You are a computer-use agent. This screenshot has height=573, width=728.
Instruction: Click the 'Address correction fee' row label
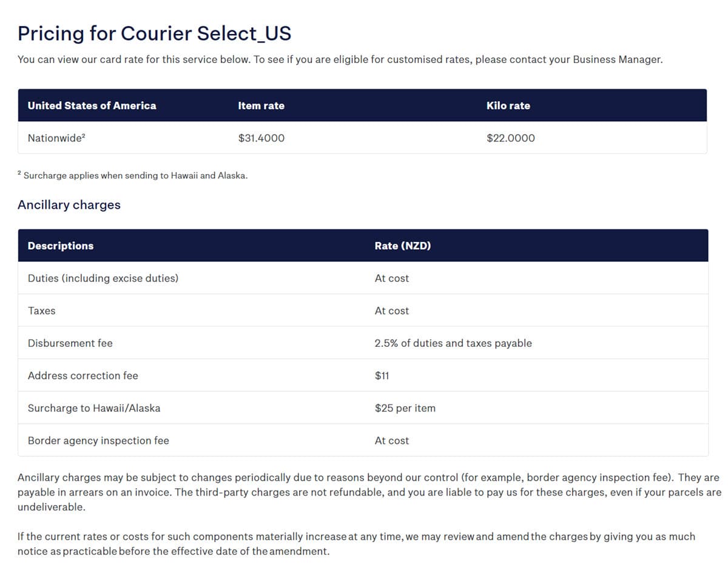83,376
